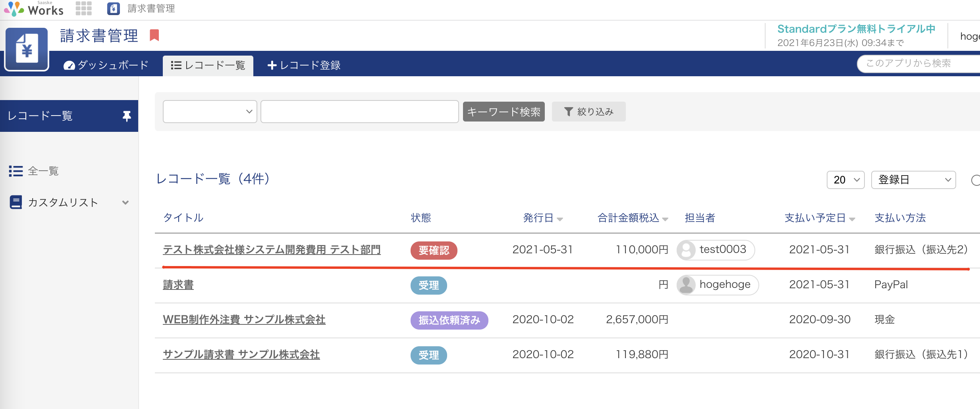
Task: Click the 2,657,000円 amount cell
Action: coord(637,320)
